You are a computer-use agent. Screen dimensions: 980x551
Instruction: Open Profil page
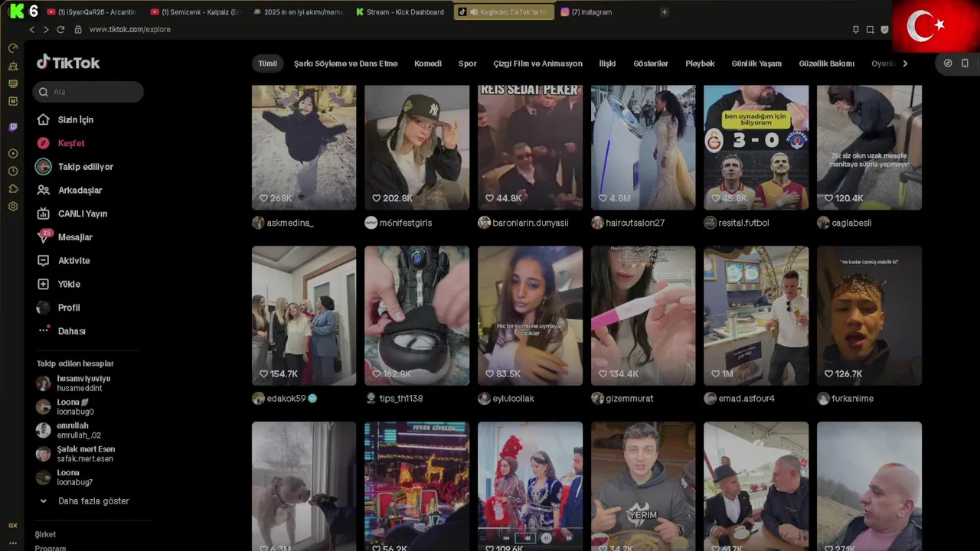click(x=69, y=308)
